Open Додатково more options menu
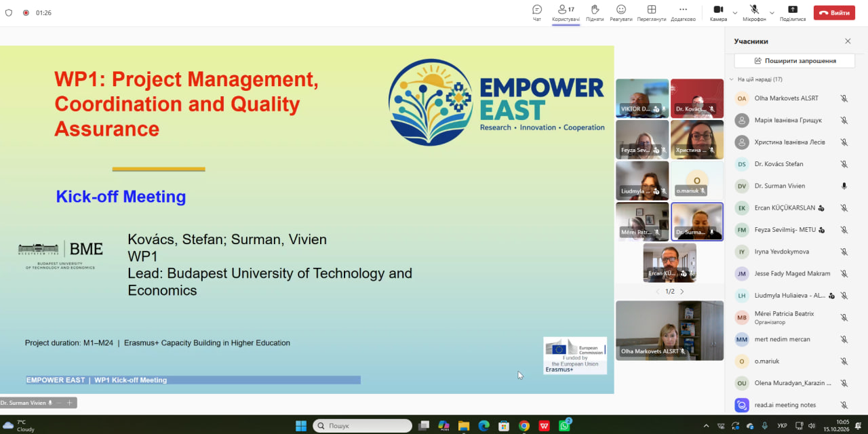Viewport: 868px width, 434px height. click(683, 12)
